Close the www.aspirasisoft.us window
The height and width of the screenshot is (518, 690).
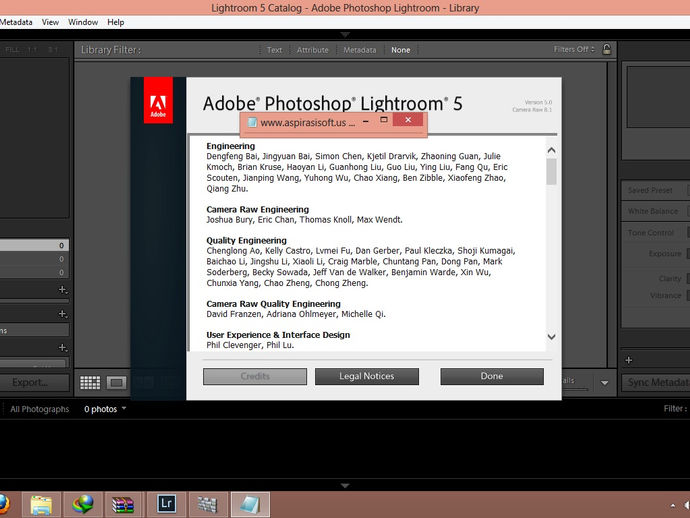(408, 120)
